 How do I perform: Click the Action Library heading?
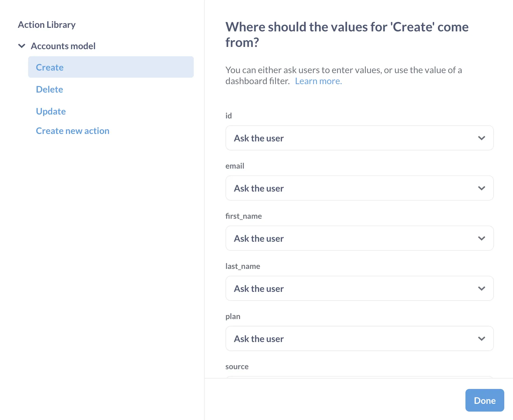(x=47, y=25)
